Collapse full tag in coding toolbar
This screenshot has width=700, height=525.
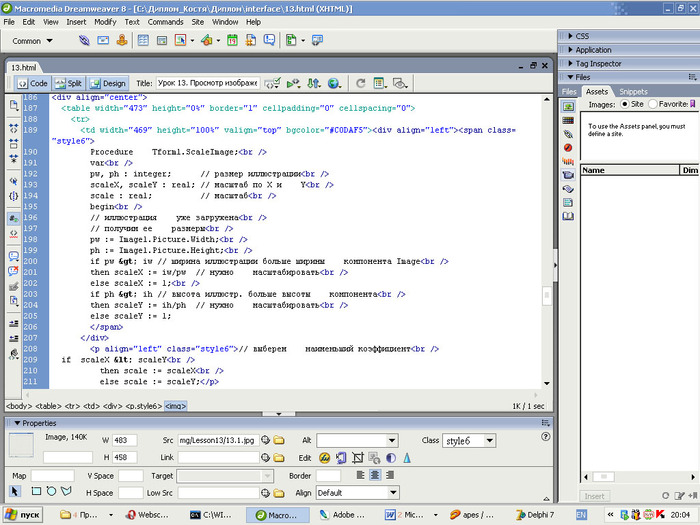pos(14,129)
